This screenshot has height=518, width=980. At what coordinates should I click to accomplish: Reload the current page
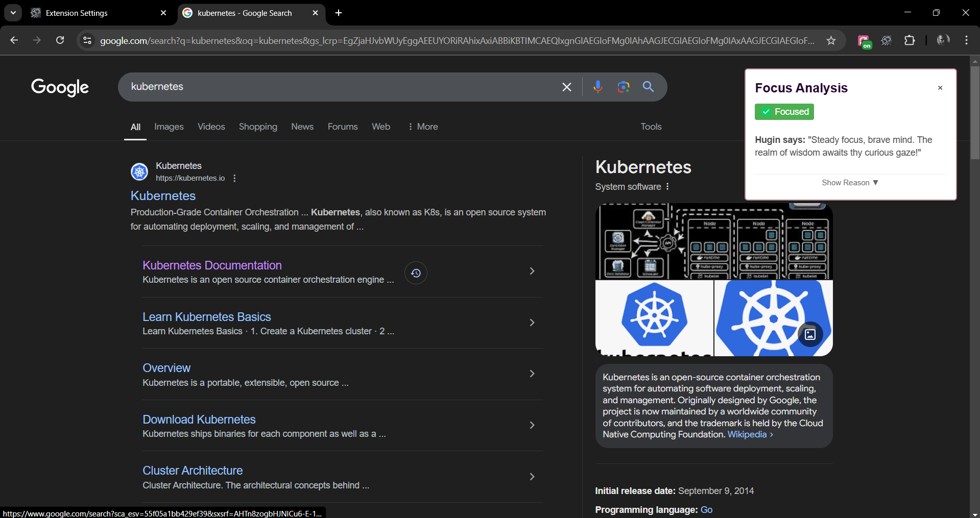pyautogui.click(x=60, y=40)
